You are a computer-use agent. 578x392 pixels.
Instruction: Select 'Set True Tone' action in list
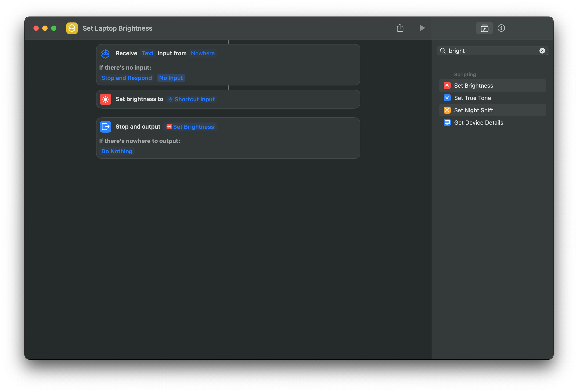tap(493, 98)
